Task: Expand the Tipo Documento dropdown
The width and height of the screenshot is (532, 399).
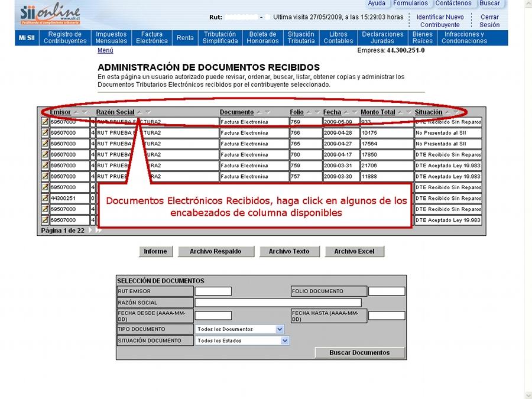Action: (280, 329)
